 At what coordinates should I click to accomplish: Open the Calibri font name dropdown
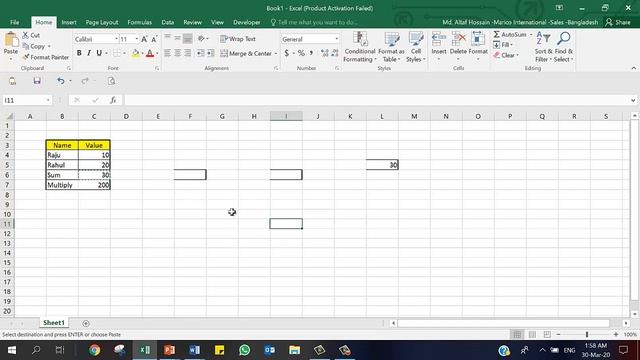[x=116, y=39]
